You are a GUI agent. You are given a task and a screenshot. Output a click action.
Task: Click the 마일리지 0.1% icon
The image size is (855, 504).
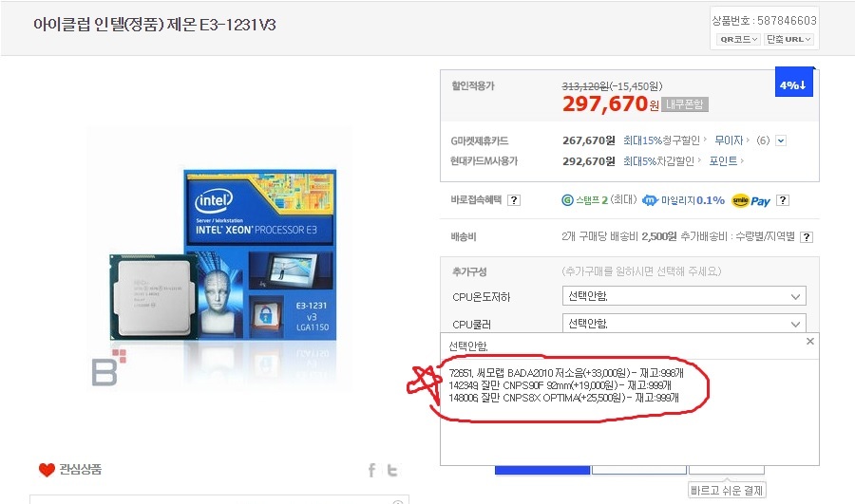[x=683, y=200]
